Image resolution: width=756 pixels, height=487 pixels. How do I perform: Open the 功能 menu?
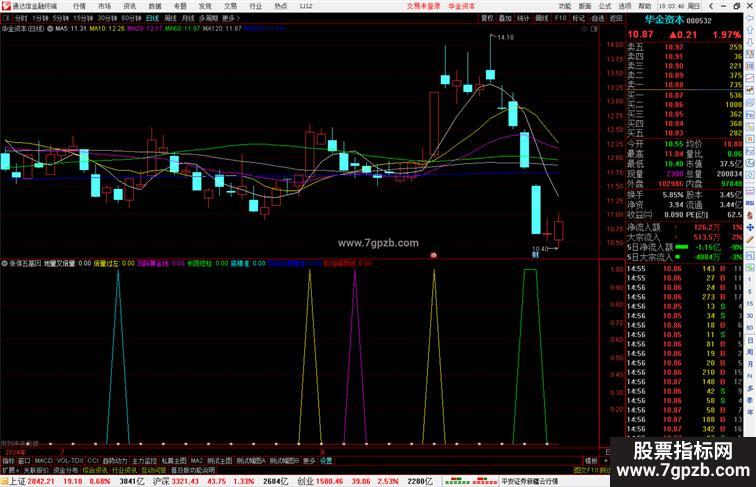[x=565, y=6]
